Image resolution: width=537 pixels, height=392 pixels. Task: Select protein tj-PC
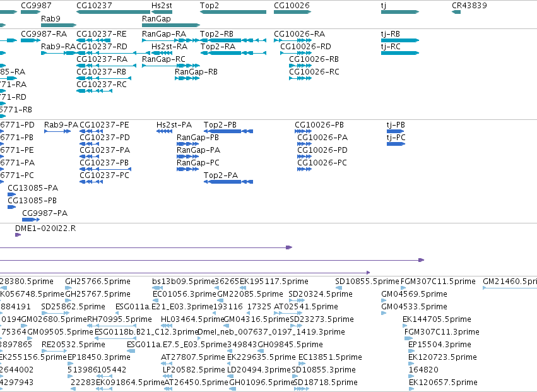(396, 138)
